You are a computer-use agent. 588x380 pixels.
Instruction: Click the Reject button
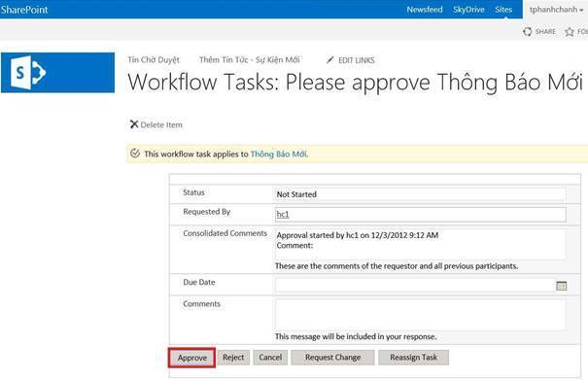(x=233, y=358)
